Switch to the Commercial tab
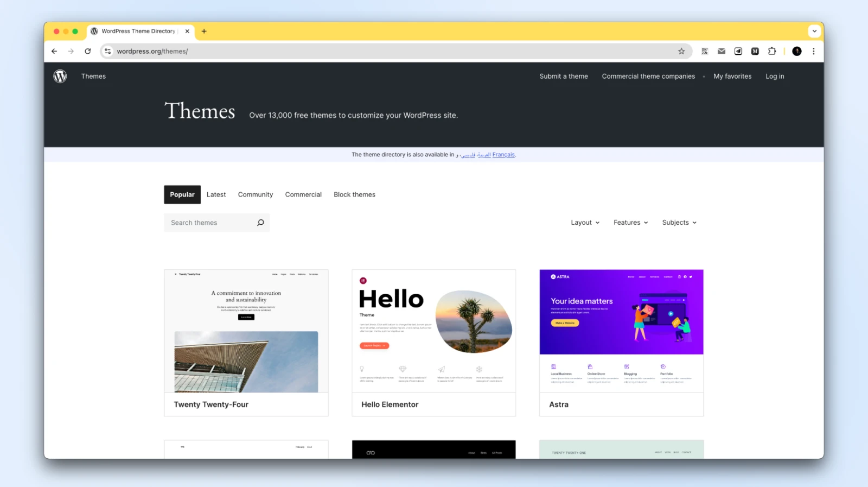 [x=303, y=194]
